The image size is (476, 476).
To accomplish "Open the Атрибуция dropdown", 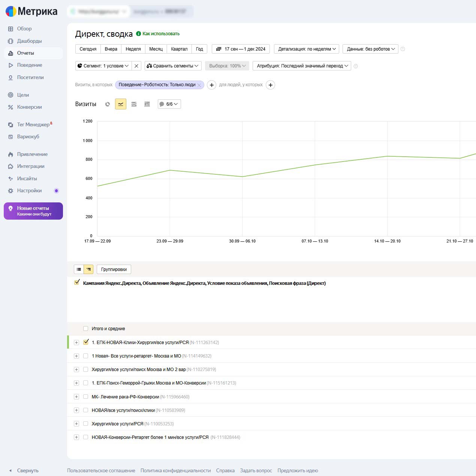I will coord(302,66).
